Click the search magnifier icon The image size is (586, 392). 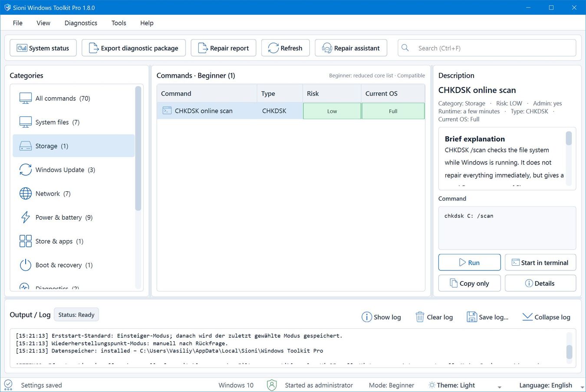click(405, 48)
